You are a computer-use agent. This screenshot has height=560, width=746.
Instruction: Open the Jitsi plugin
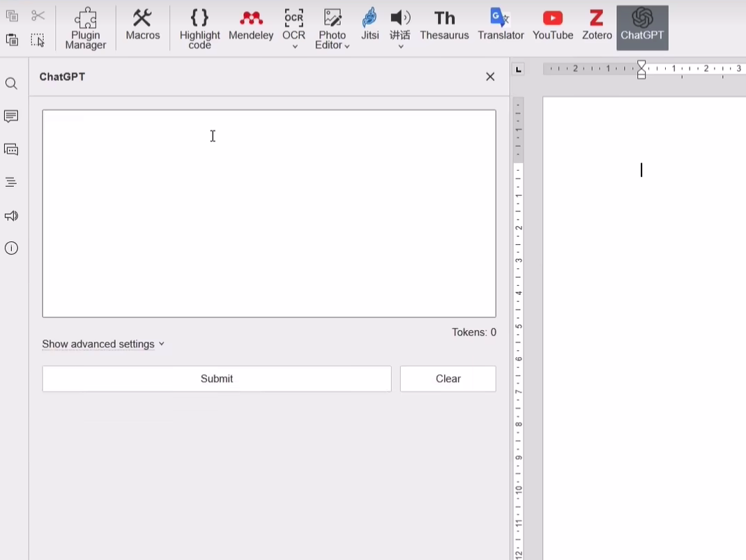370,26
